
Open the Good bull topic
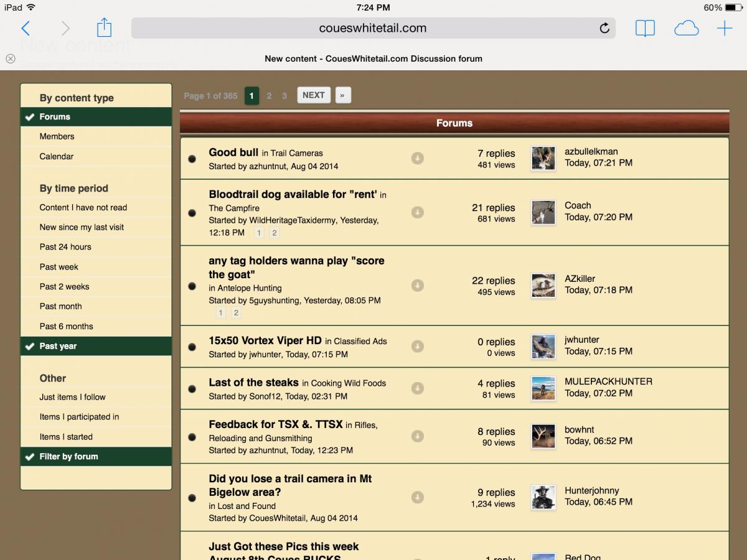[233, 152]
